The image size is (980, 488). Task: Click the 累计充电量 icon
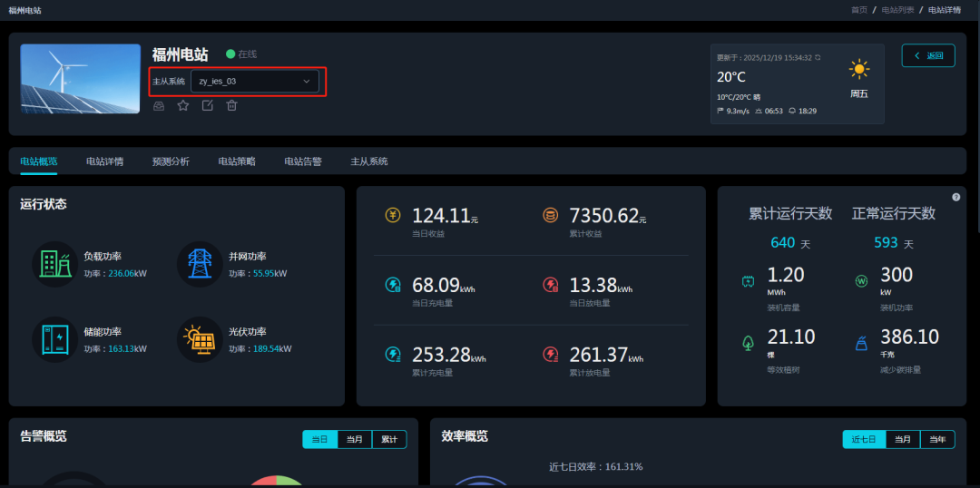pyautogui.click(x=393, y=355)
